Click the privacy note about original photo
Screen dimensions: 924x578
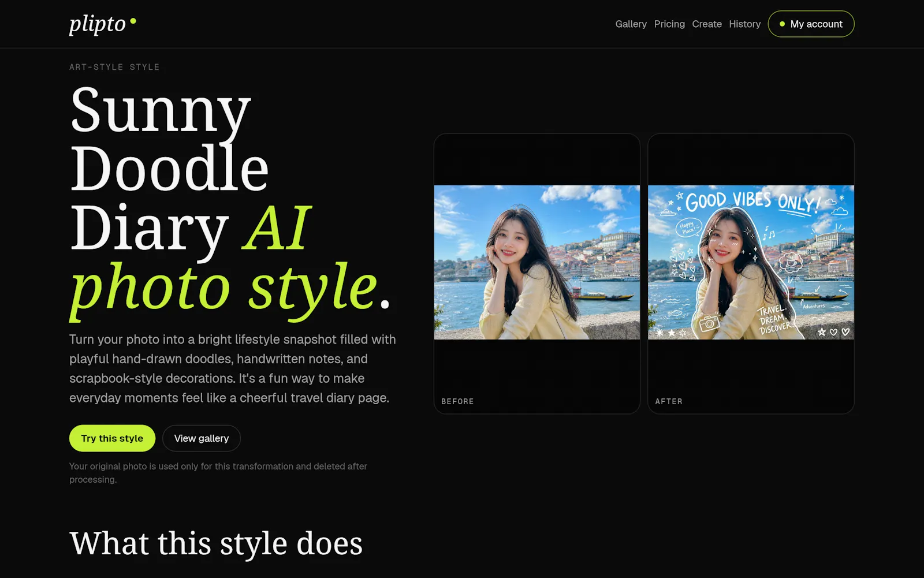[x=218, y=473]
